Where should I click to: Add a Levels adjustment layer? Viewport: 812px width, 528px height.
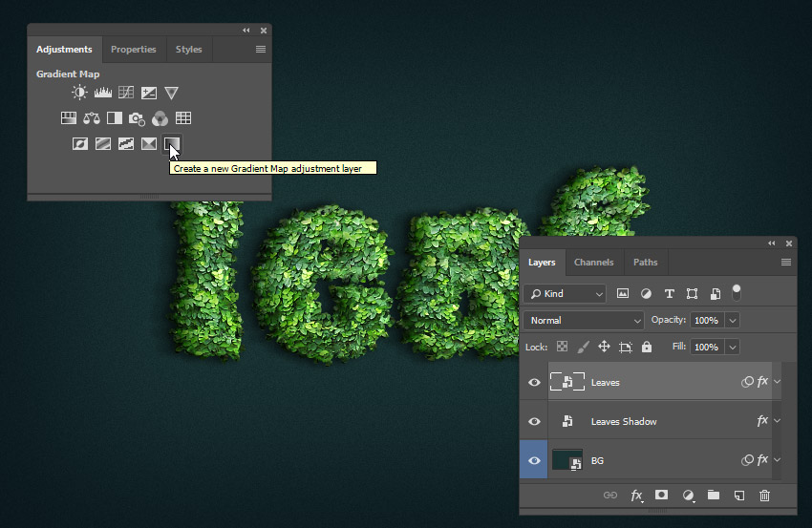103,93
